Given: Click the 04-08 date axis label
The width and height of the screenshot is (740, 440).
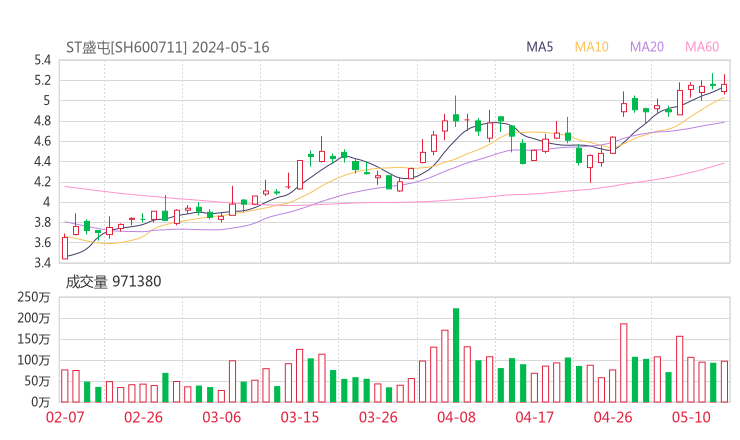Looking at the screenshot, I should point(456,417).
